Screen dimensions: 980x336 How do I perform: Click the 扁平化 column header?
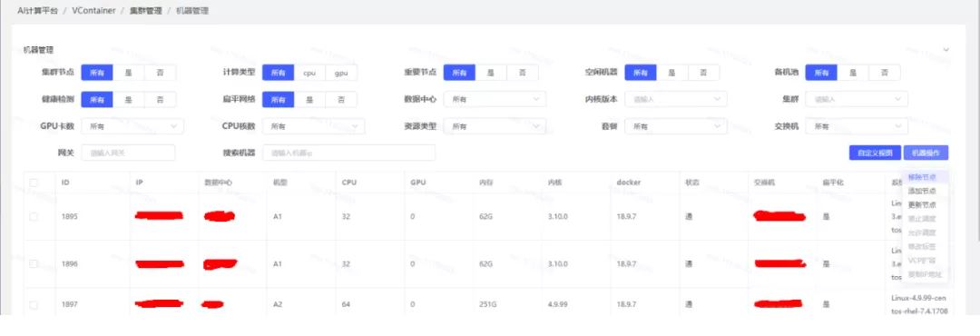tap(833, 183)
